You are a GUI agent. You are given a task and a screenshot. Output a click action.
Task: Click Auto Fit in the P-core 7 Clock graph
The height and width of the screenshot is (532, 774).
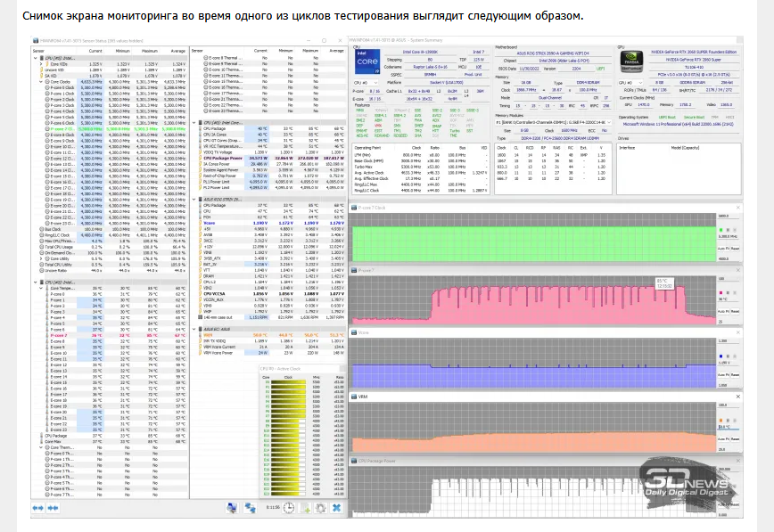(x=722, y=249)
